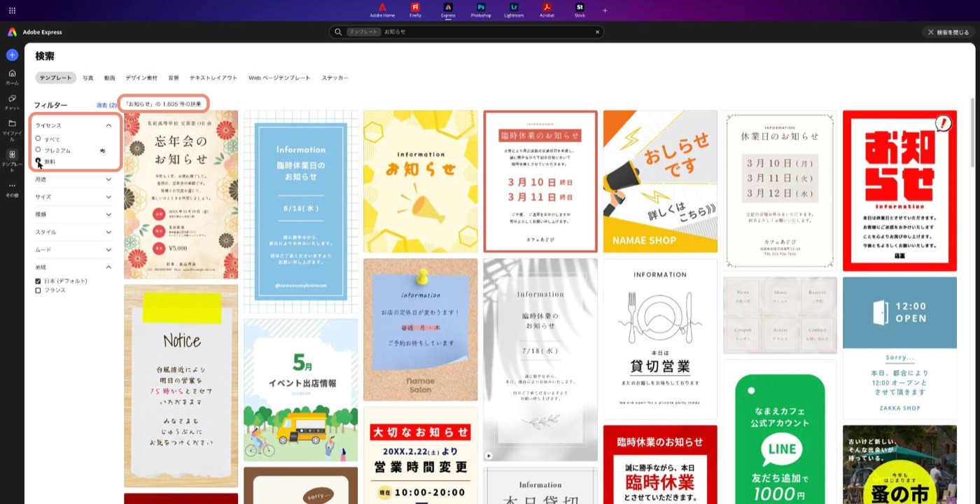980x504 pixels.
Task: Click the results page vertical scrollbar
Action: (972, 132)
